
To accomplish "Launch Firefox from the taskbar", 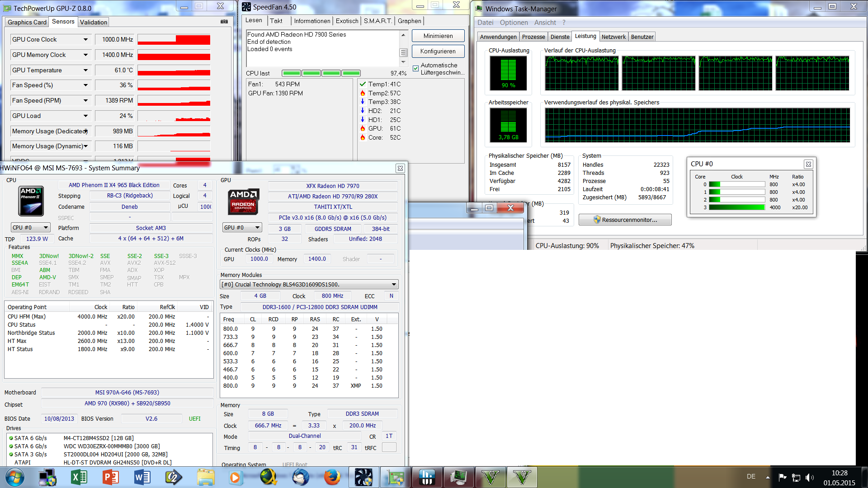I will [x=332, y=477].
